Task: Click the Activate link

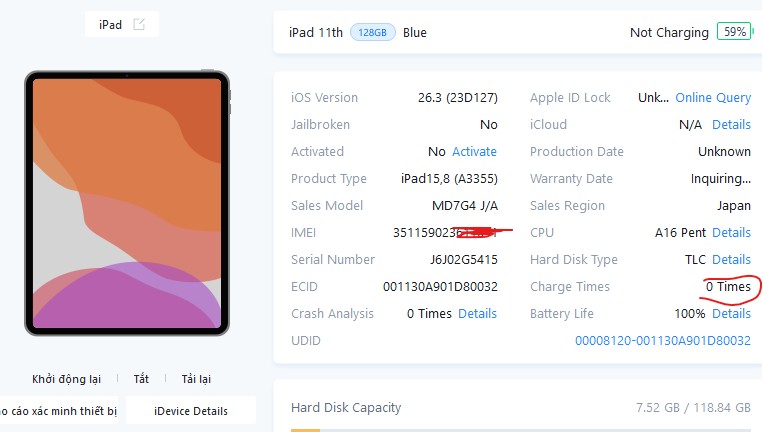Action: click(474, 152)
